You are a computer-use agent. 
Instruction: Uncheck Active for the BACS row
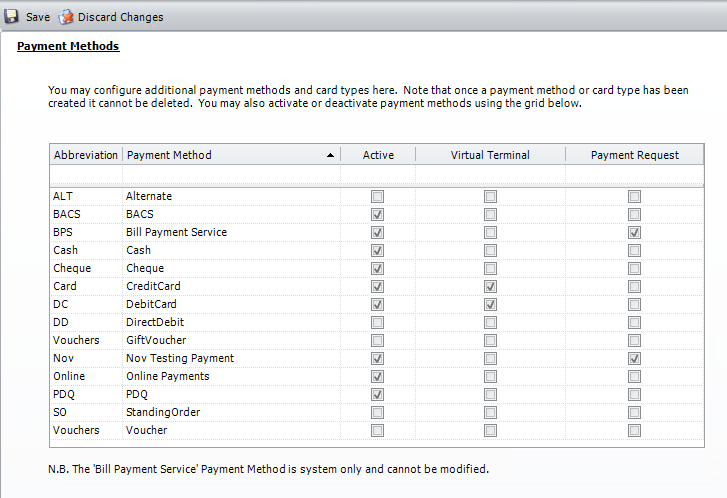coord(378,215)
